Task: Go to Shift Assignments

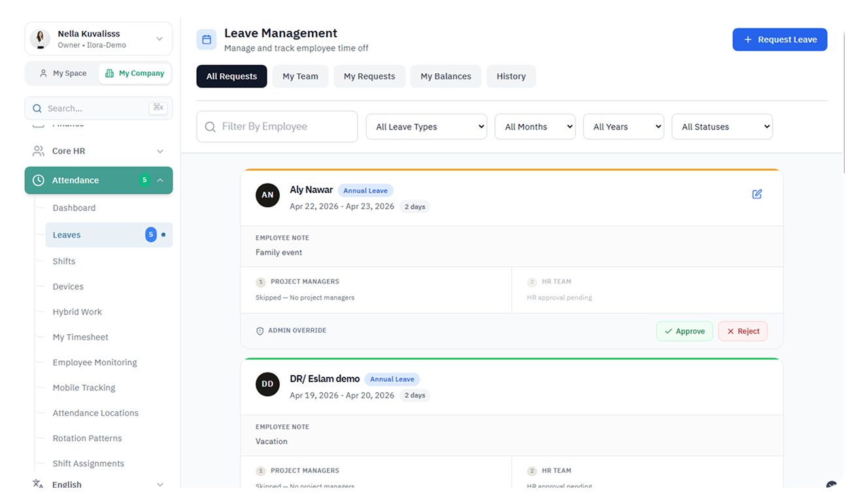Action: 88,463
